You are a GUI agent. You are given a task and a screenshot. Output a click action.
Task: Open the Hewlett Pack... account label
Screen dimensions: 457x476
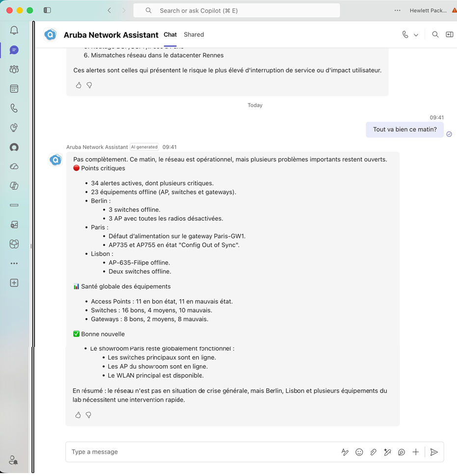pos(428,11)
